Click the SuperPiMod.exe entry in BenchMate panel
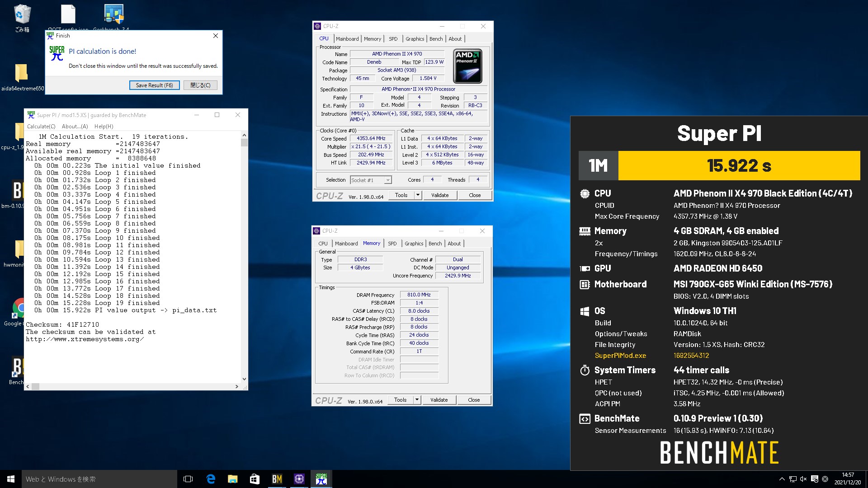 620,356
